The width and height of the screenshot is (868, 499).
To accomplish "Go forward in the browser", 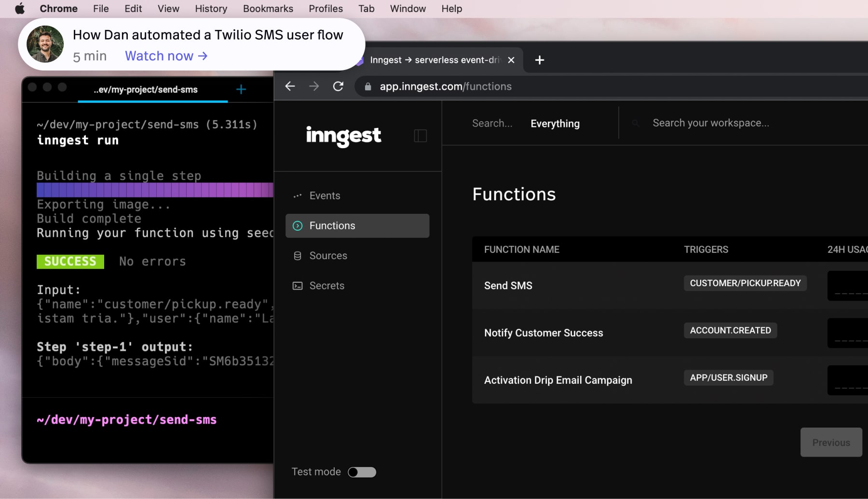I will [x=314, y=86].
